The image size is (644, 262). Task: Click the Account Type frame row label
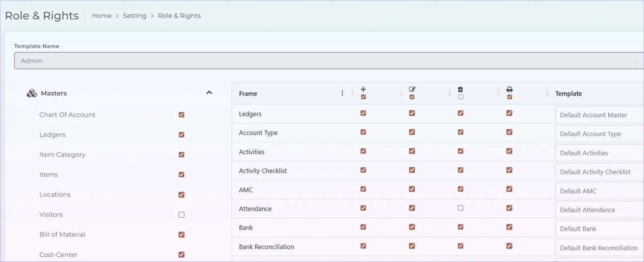pos(258,133)
